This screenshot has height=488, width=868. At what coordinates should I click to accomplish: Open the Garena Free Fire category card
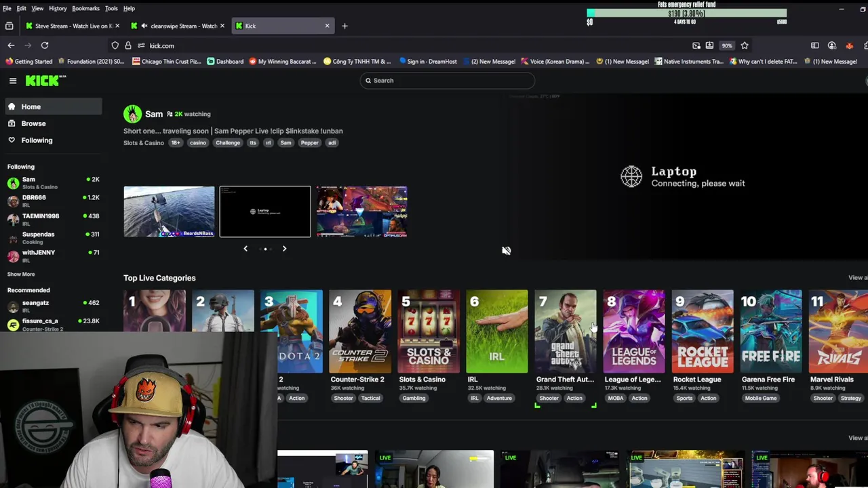[x=771, y=331]
